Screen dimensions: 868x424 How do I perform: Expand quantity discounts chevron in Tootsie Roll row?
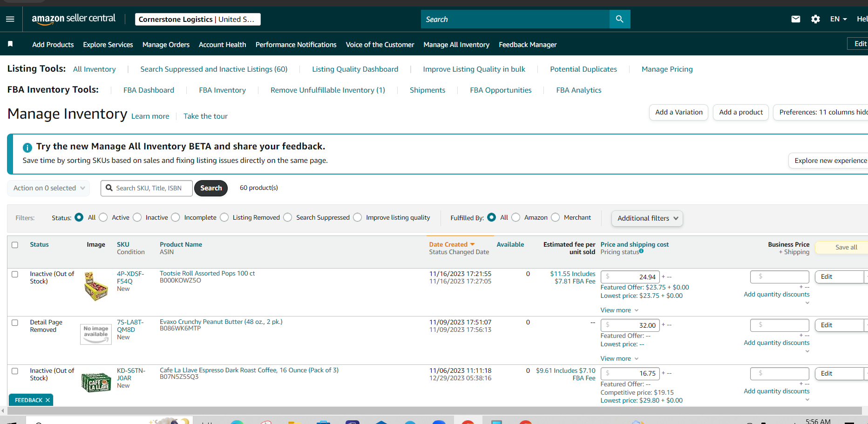[807, 303]
